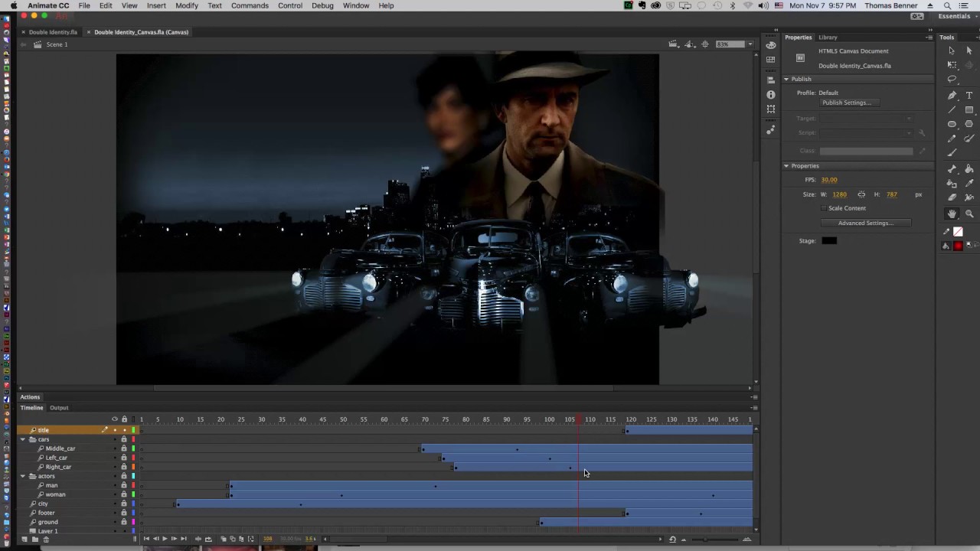
Task: Select the Selection arrow tool
Action: (x=952, y=51)
